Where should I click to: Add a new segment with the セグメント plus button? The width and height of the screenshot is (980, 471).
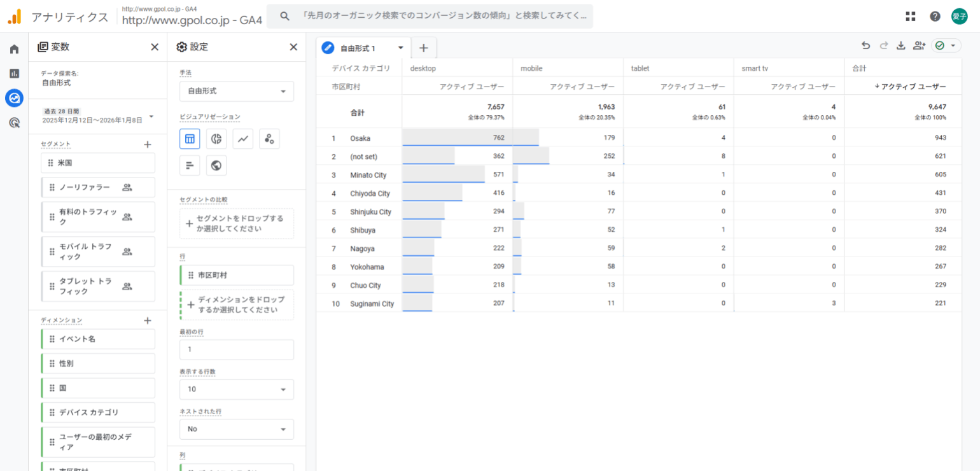point(147,144)
